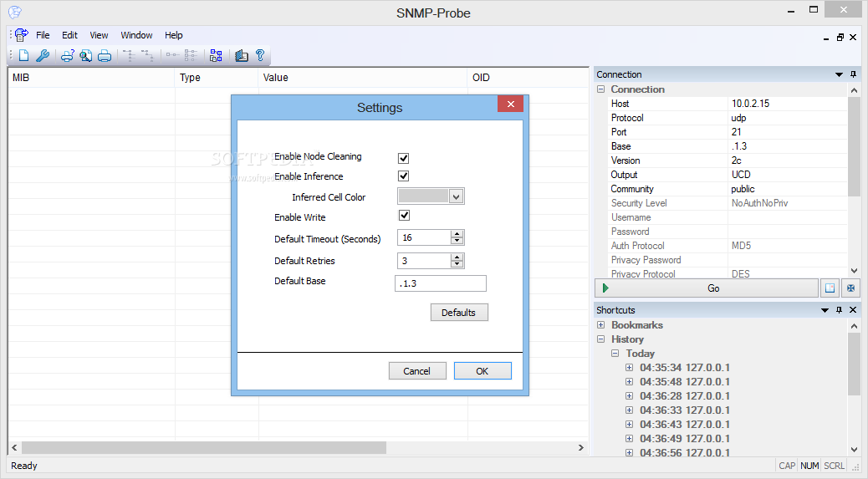Click the Default Timeout value field
Viewport: 868px width, 479px height.
(424, 237)
